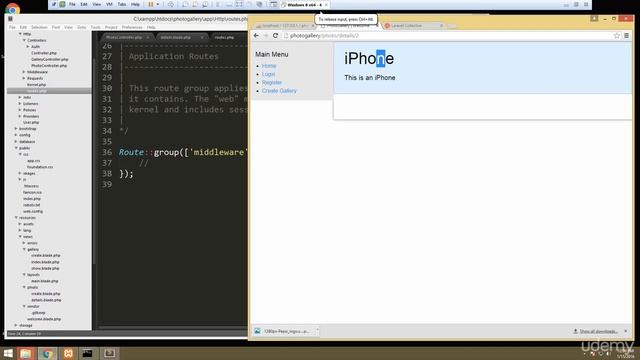Open the Login link in Main Menu
Viewport: 640px width, 360px height.
269,74
